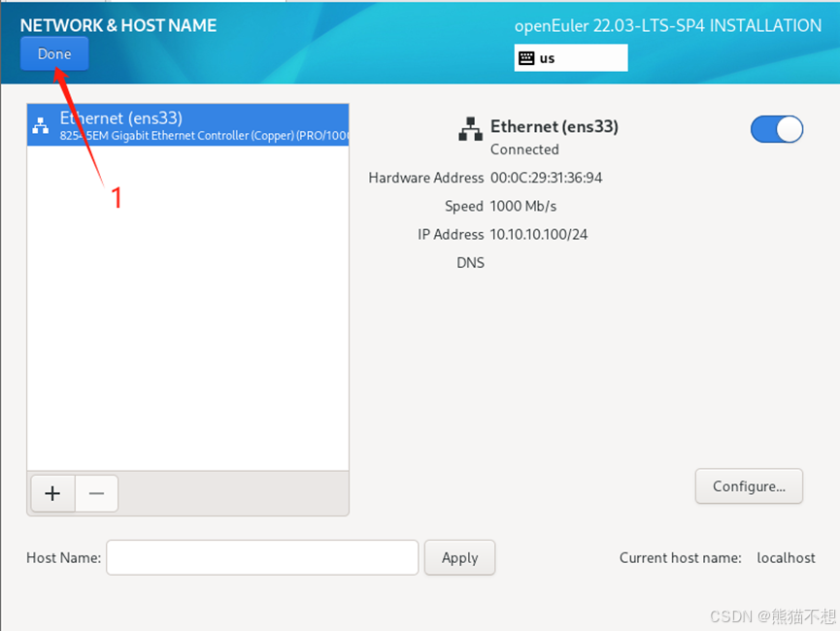Remove the selected device with minus button
The width and height of the screenshot is (840, 631).
pyautogui.click(x=96, y=493)
